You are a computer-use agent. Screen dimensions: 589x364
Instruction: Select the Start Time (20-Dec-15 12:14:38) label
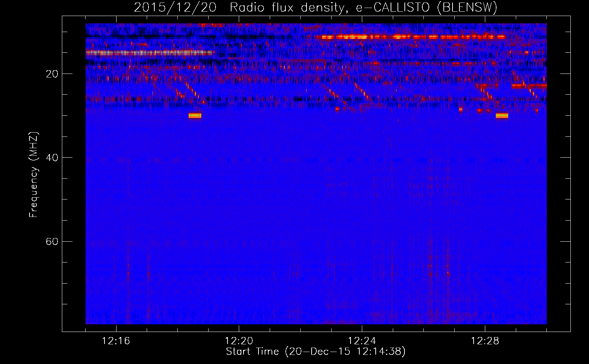pos(316,352)
